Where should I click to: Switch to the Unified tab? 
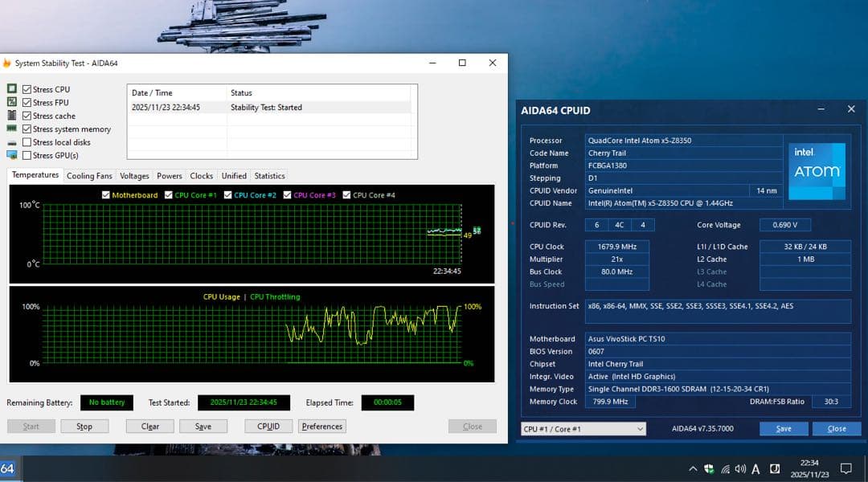[x=234, y=176]
